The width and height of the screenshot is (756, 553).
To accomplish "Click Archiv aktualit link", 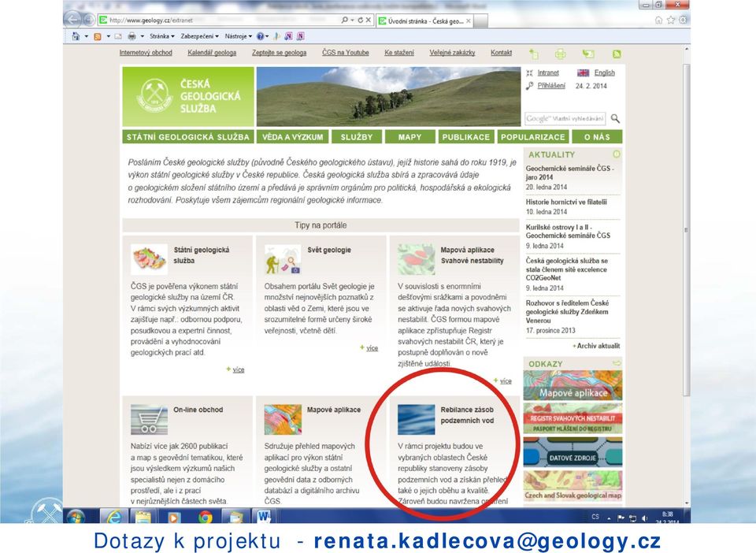I will tap(598, 346).
